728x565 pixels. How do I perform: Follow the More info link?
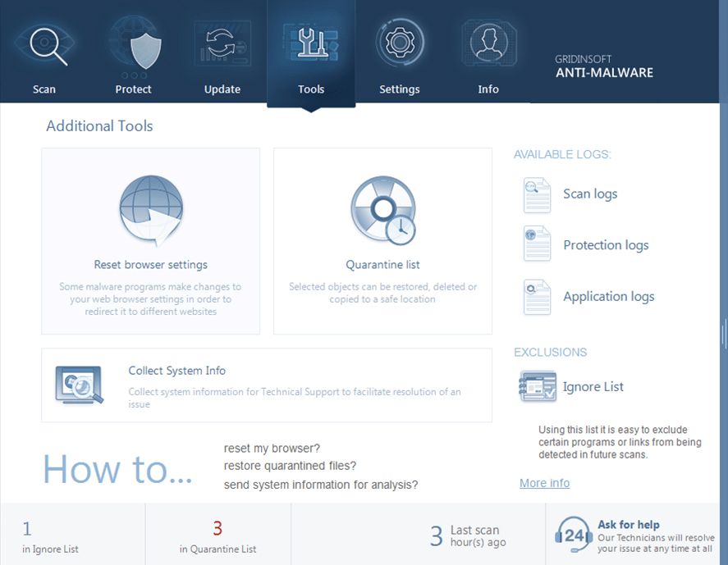pos(545,483)
